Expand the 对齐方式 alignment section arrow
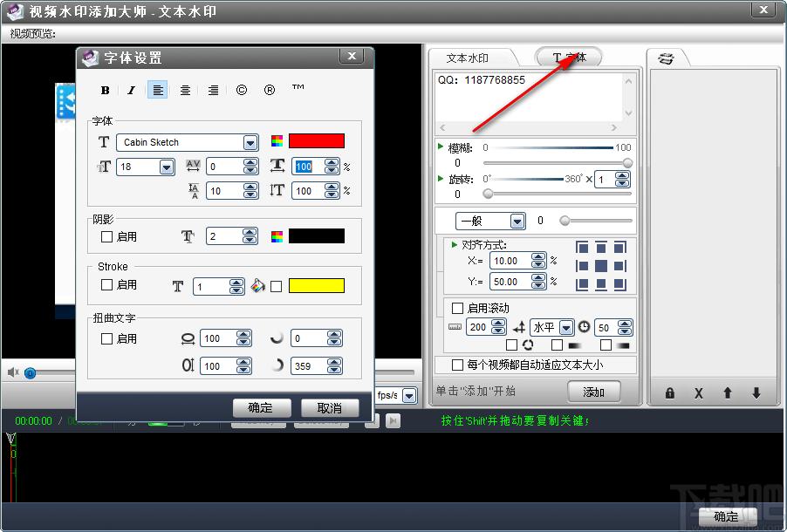787x532 pixels. (x=455, y=244)
